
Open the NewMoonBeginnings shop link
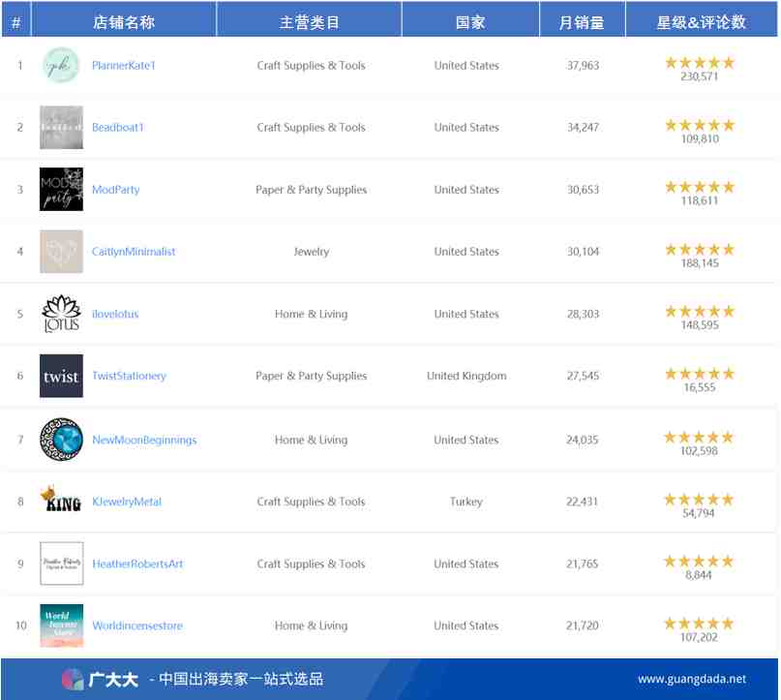144,440
